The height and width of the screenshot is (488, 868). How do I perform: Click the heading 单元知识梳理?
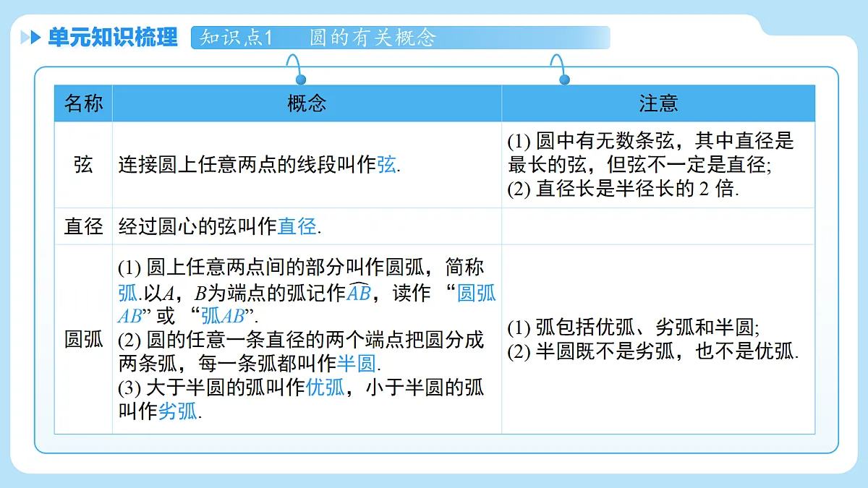112,38
